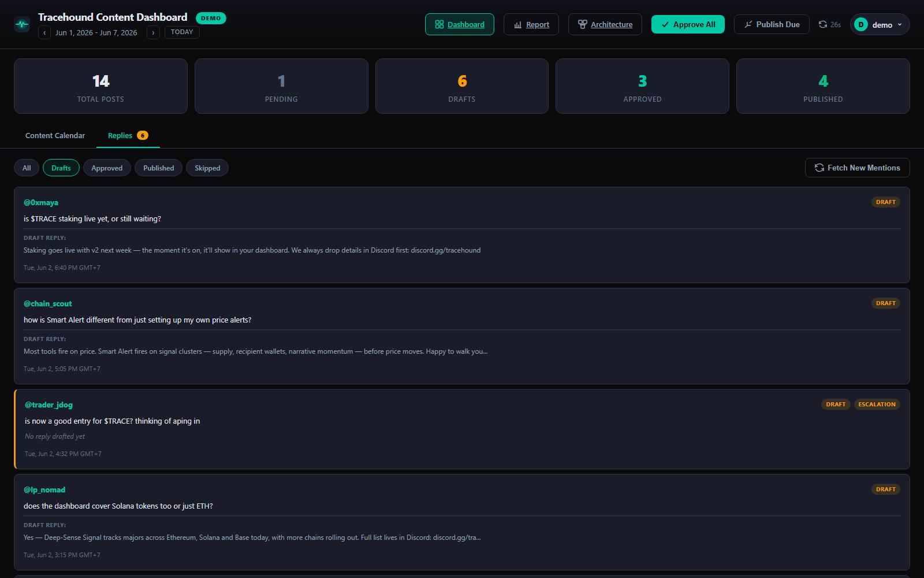
Task: Click the staking draft reply text
Action: (252, 250)
